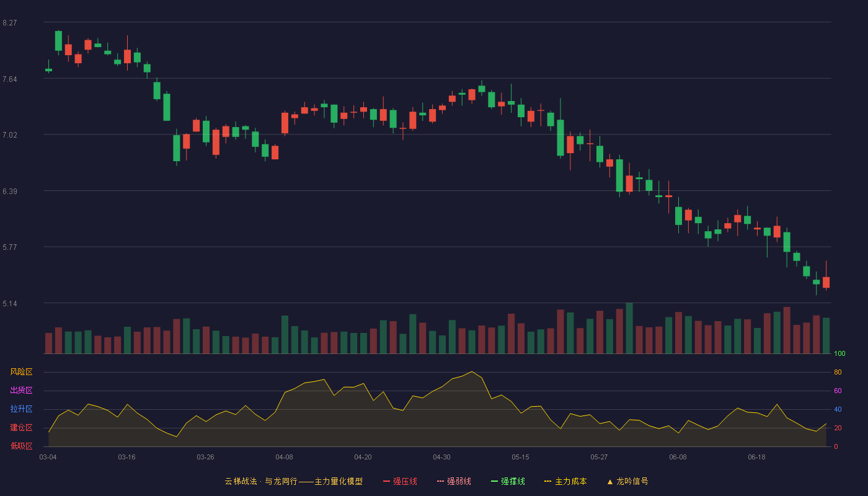Click the magenta 60 indicator axis value
Image resolution: width=868 pixels, height=496 pixels.
click(838, 391)
